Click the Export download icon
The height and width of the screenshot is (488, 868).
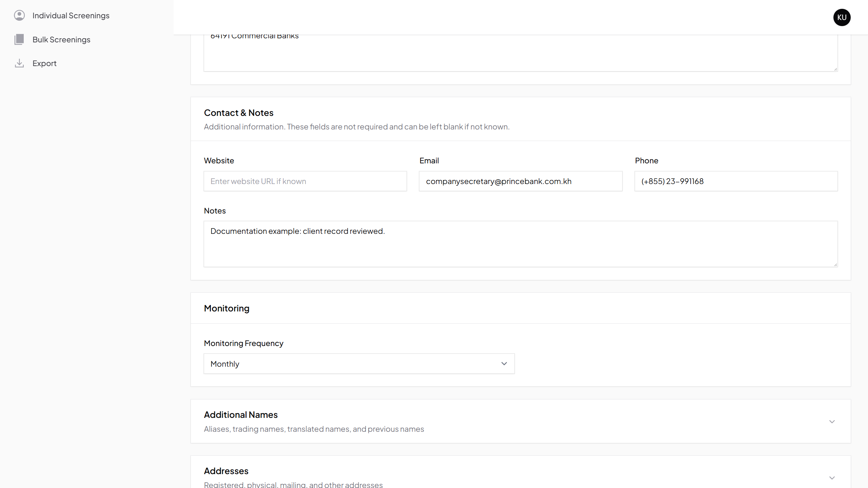tap(19, 63)
